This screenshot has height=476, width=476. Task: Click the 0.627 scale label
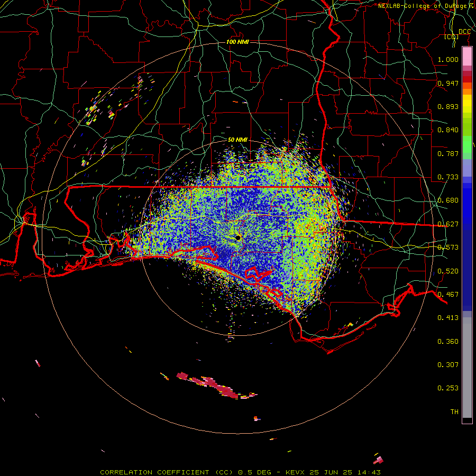[448, 224]
